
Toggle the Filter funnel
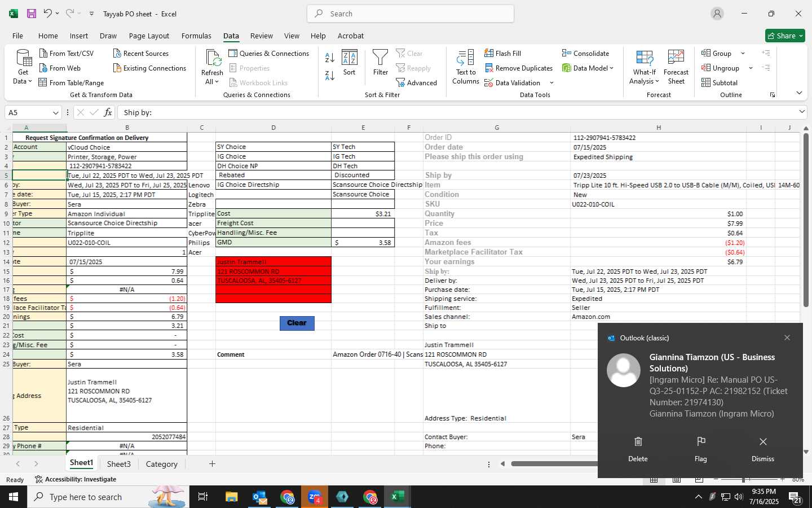click(x=381, y=63)
